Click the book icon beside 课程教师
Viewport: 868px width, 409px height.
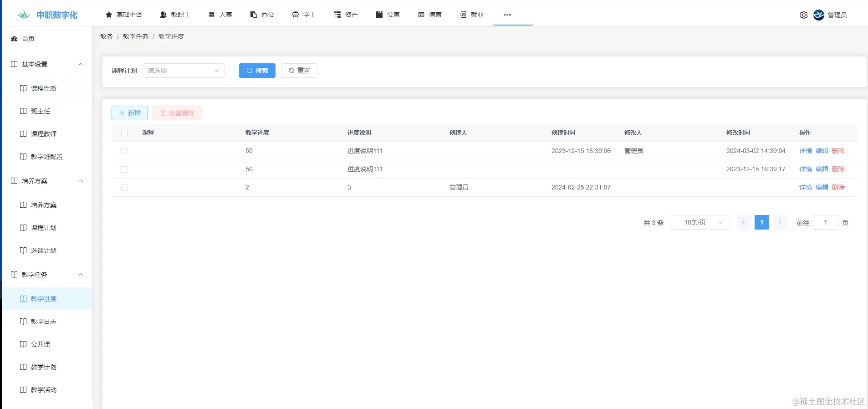[23, 134]
